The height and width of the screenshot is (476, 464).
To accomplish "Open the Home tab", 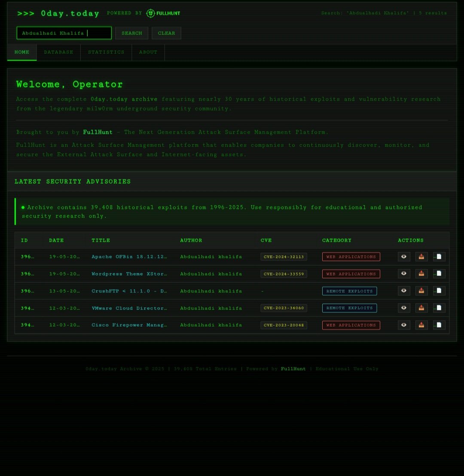I will tap(22, 52).
